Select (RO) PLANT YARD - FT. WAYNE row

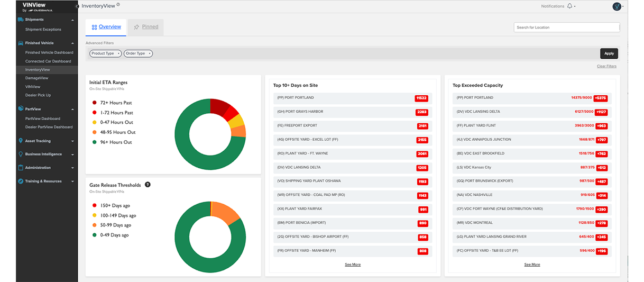coord(353,154)
